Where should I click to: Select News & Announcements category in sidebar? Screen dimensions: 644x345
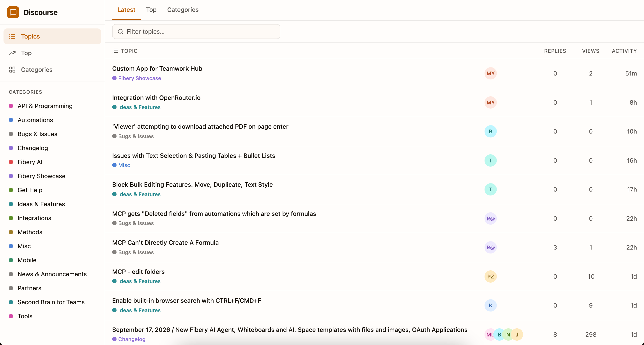pyautogui.click(x=52, y=274)
